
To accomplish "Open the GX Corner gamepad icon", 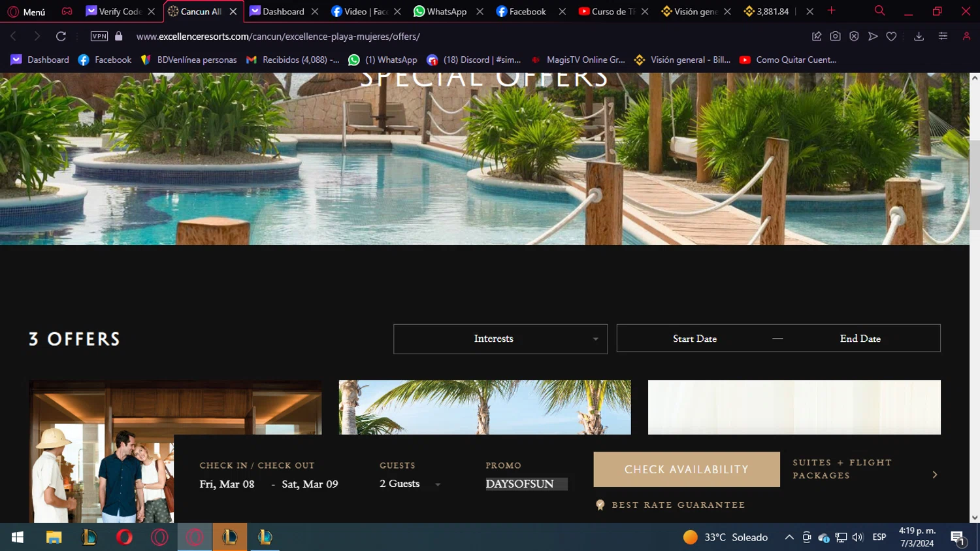I will point(67,11).
